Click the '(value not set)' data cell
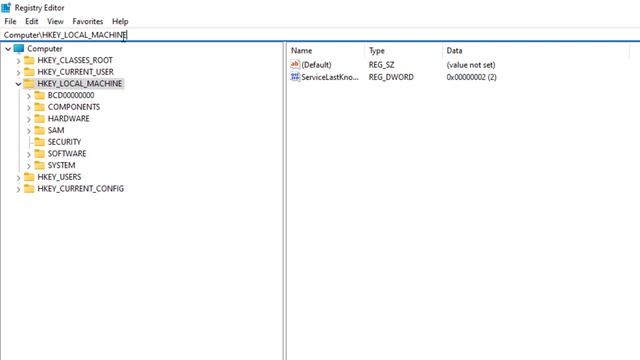Screen dimensions: 640x360 [x=471, y=64]
